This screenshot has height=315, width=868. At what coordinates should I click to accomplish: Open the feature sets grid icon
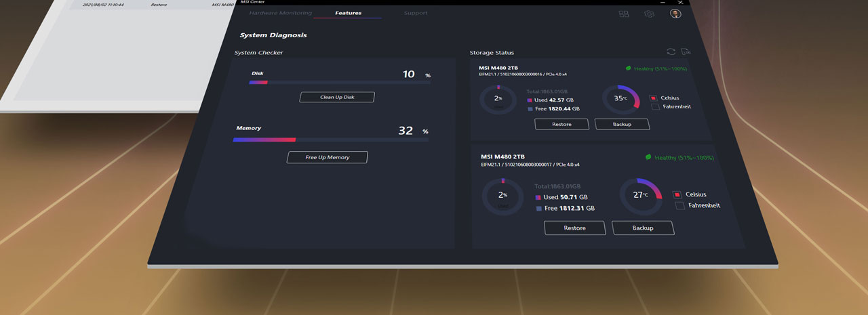pyautogui.click(x=624, y=14)
